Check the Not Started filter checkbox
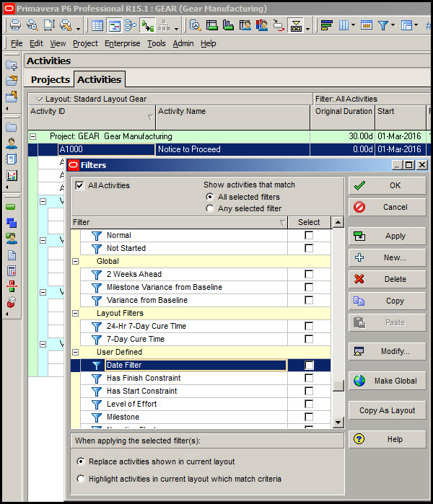The height and width of the screenshot is (504, 433). point(309,248)
